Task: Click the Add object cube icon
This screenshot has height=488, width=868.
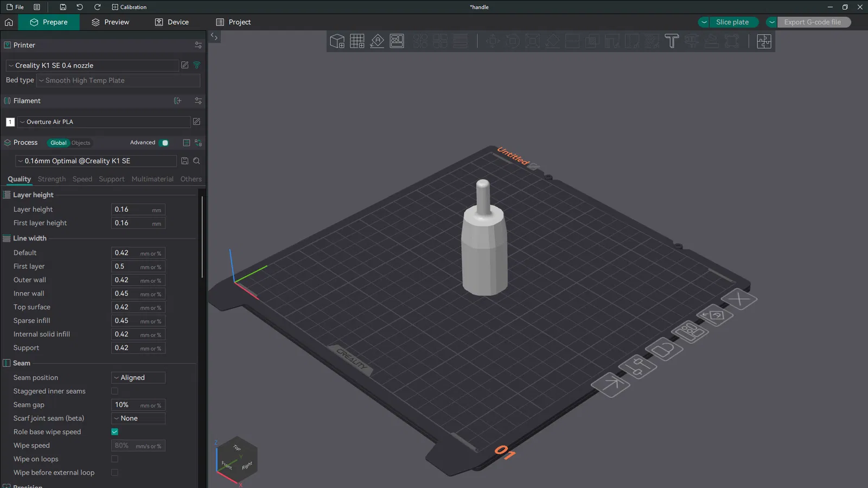Action: [337, 41]
